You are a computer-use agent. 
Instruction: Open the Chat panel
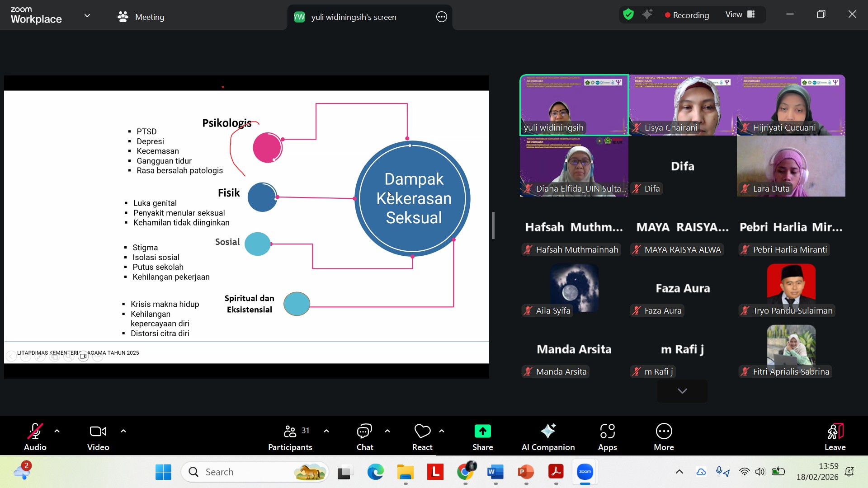[x=364, y=437]
